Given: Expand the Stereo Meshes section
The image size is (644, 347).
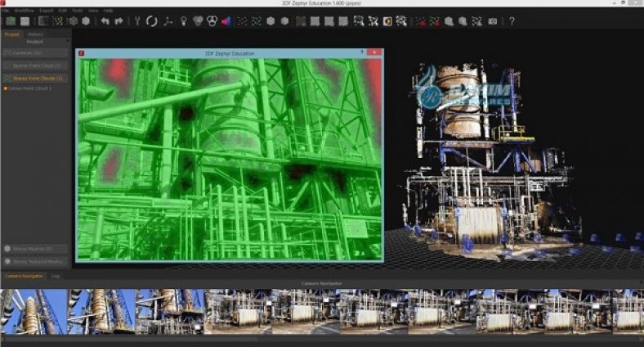Looking at the screenshot, I should tap(35, 249).
